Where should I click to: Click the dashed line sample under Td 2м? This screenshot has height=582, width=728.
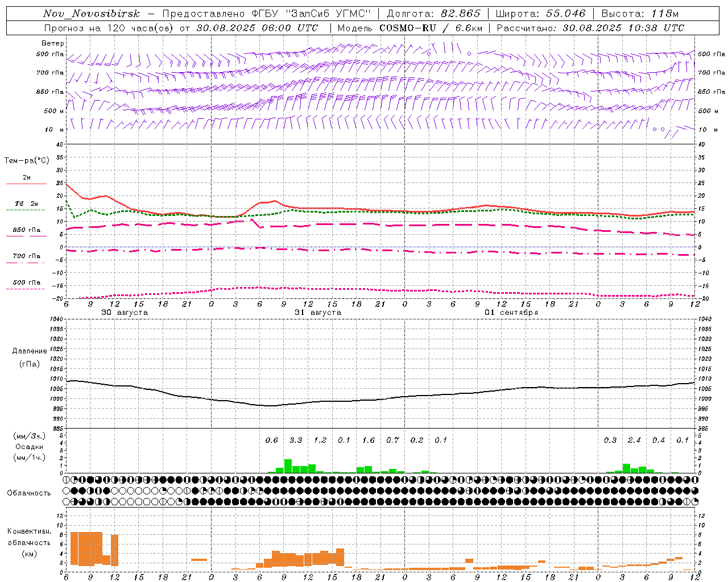25,210
